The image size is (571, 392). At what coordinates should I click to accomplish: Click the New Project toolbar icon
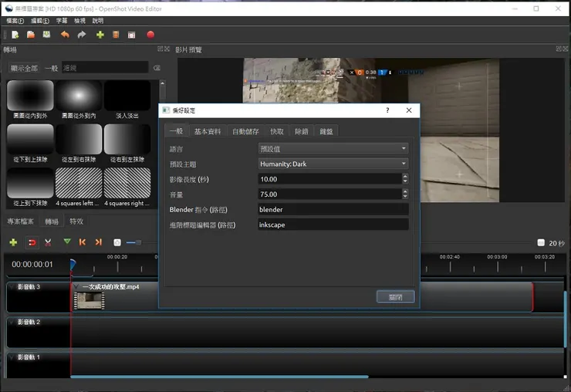(x=15, y=35)
